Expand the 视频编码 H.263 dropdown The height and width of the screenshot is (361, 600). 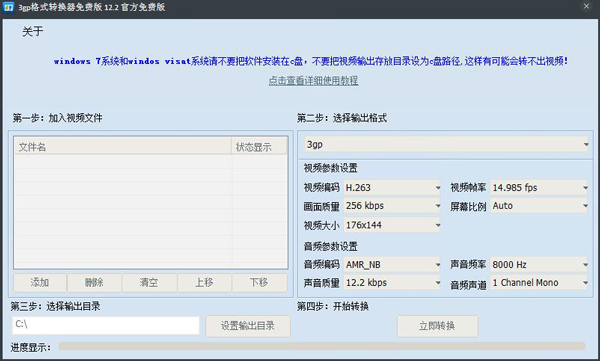pyautogui.click(x=392, y=188)
